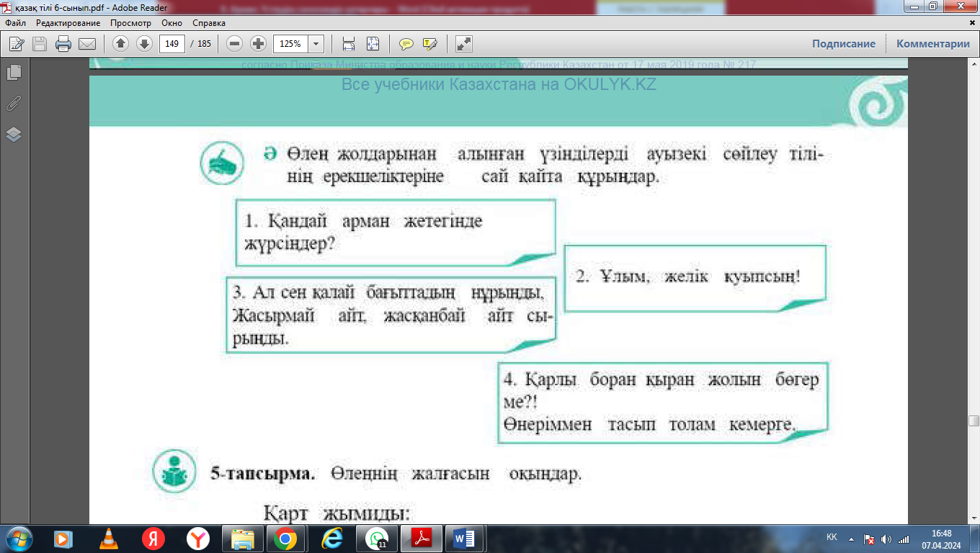
Task: Add a sticky note comment
Action: (406, 44)
